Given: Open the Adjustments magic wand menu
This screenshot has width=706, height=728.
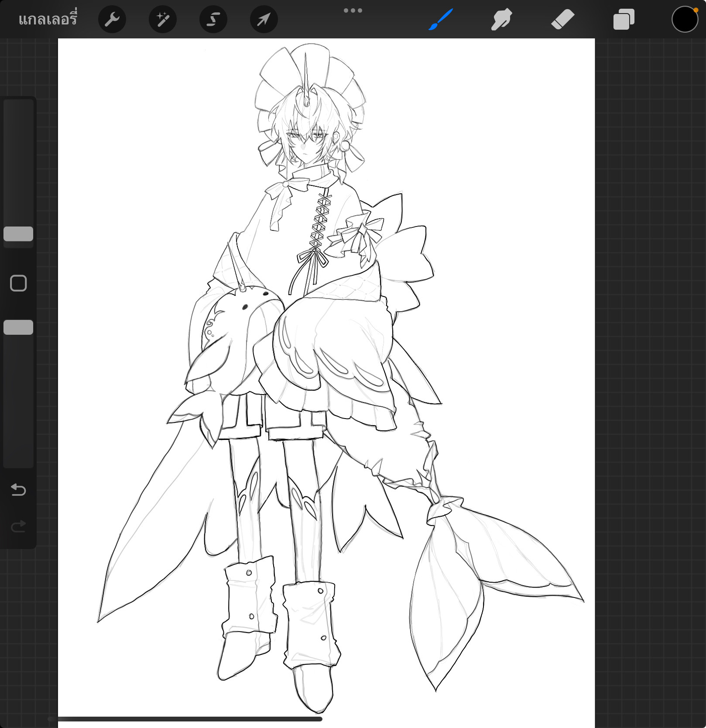Looking at the screenshot, I should [x=163, y=19].
